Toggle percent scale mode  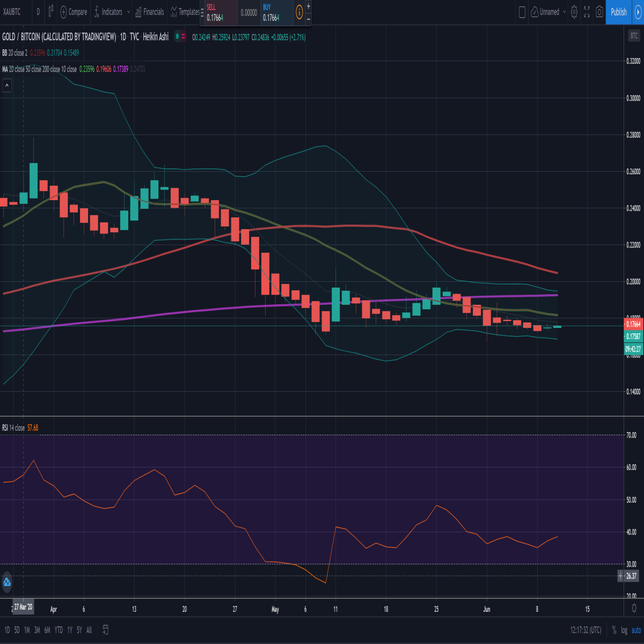(x=614, y=630)
